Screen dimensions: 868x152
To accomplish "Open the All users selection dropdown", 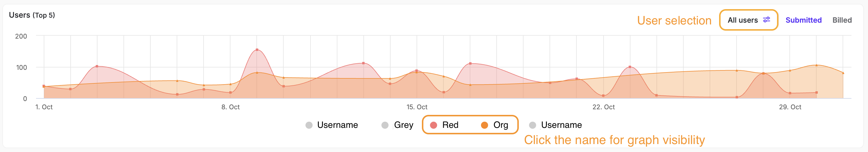I will point(743,20).
